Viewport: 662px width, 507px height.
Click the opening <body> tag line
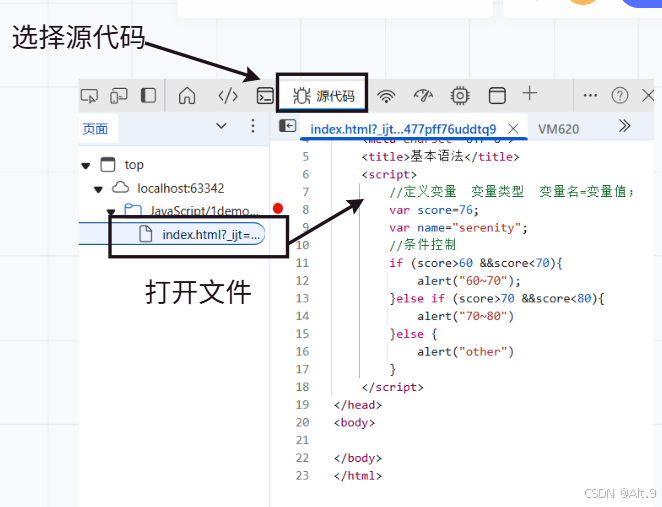[354, 423]
